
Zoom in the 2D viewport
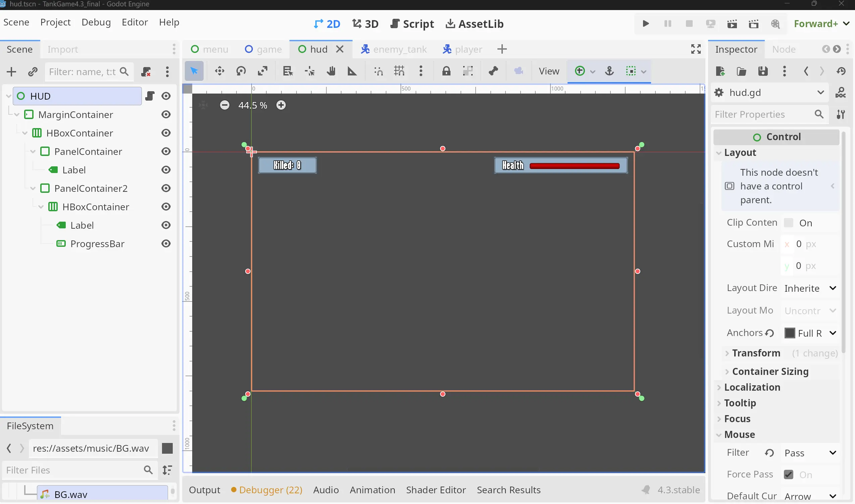coord(281,105)
